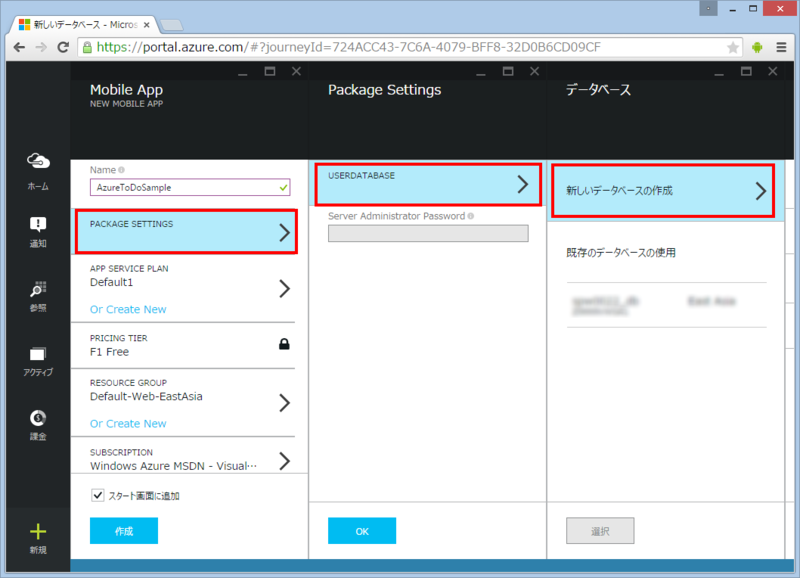Click the window user profile button
The image size is (800, 578).
708,8
